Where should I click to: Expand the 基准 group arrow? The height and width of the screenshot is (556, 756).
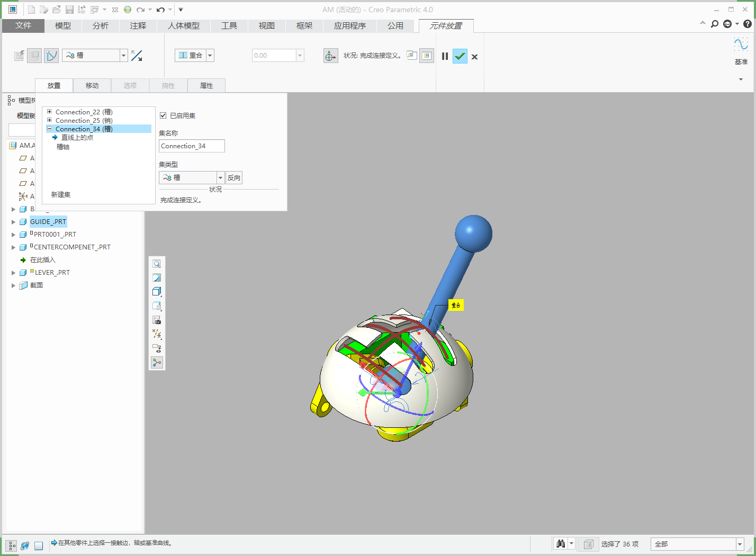coord(741,79)
